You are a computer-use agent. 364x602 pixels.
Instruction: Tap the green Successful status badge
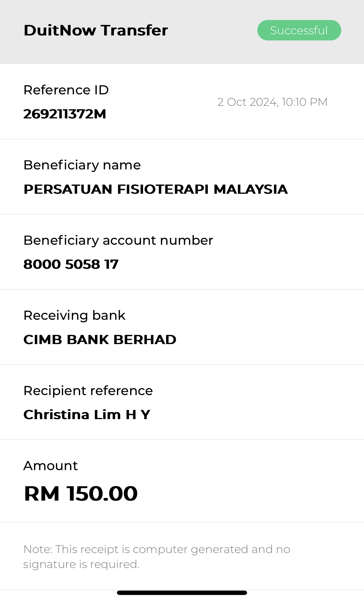pyautogui.click(x=299, y=30)
